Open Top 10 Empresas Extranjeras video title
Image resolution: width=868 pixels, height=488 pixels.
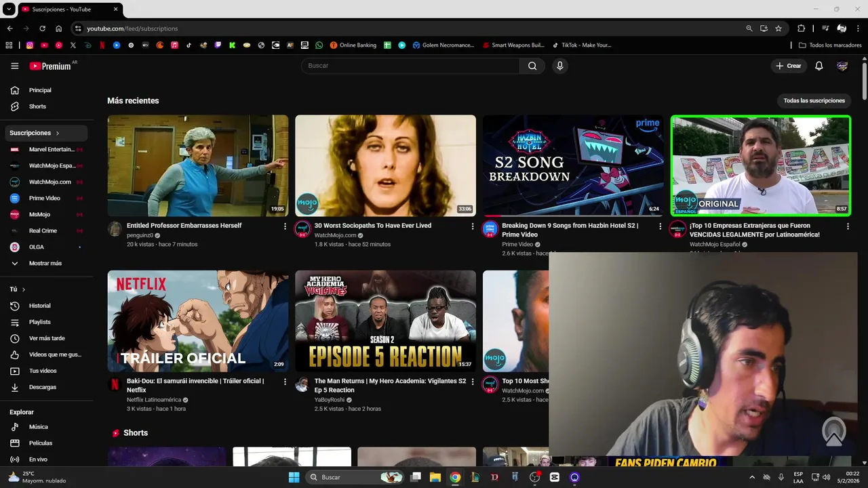[x=755, y=230]
